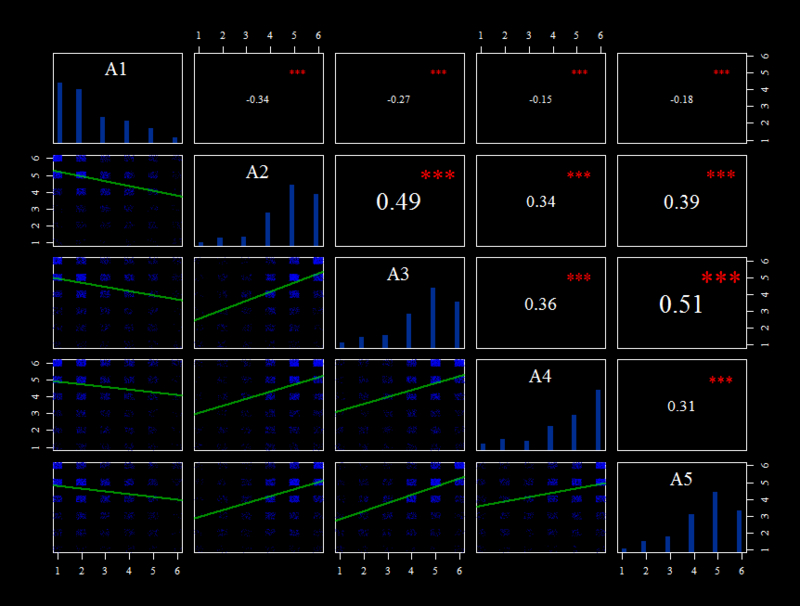Click the tallest bar in A4 histogram
Screen dimensions: 800x606
pyautogui.click(x=598, y=420)
